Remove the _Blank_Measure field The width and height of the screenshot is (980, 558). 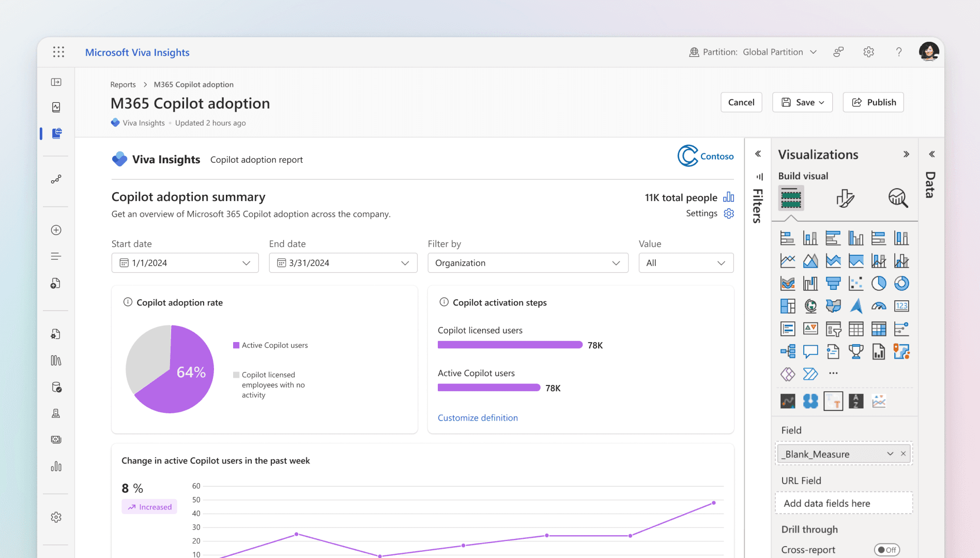coord(904,454)
